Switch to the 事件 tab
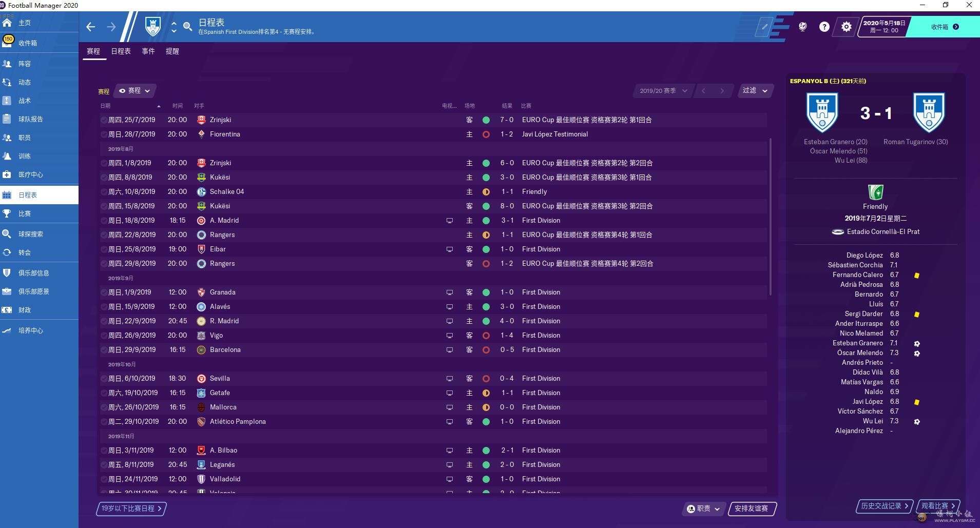The width and height of the screenshot is (980, 528). (x=148, y=51)
